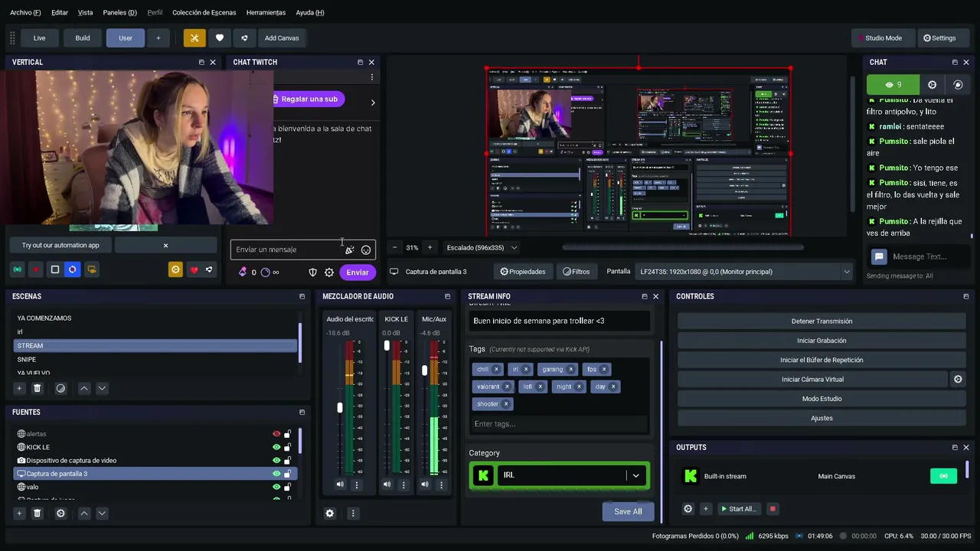Show the hidden alertas source

click(x=276, y=434)
